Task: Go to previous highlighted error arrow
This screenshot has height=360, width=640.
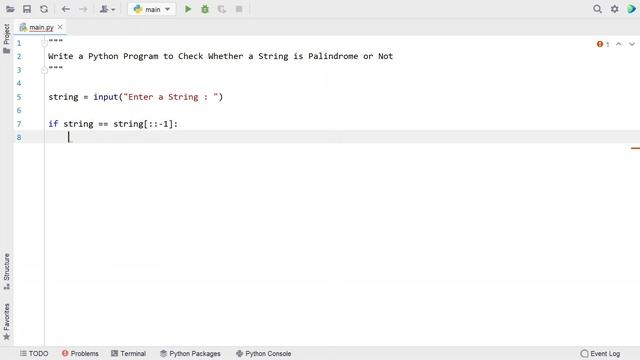Action: pos(619,44)
